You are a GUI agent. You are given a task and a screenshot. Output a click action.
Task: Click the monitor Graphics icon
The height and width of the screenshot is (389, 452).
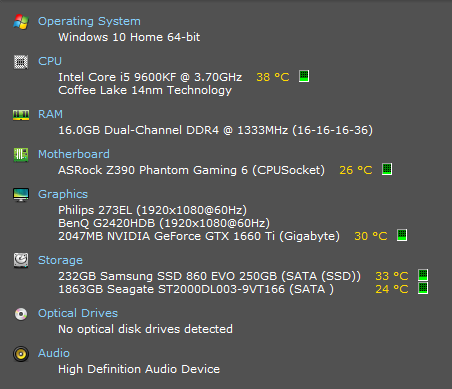pos(21,195)
